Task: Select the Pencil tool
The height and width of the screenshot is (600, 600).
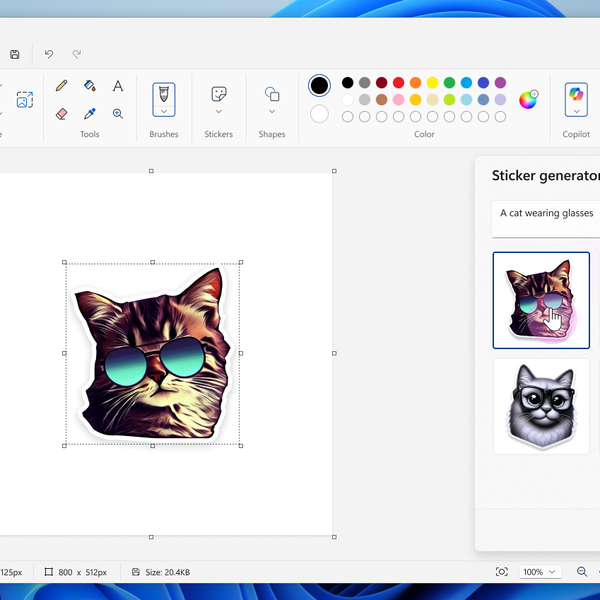Action: pyautogui.click(x=62, y=86)
